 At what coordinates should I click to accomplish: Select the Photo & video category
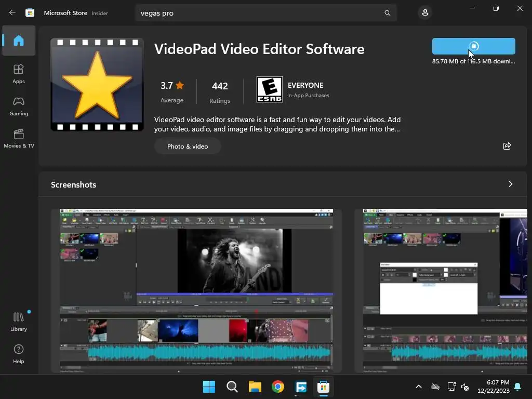tap(188, 146)
